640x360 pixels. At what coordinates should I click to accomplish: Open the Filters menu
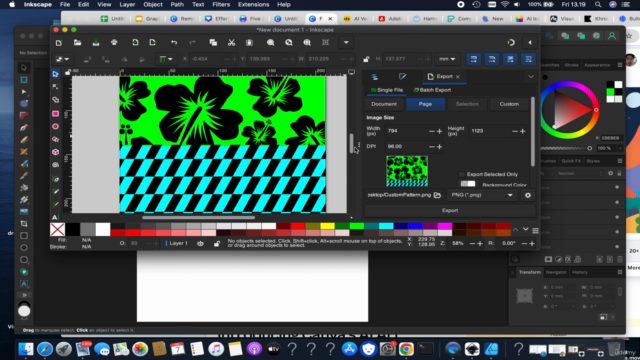[x=221, y=4]
